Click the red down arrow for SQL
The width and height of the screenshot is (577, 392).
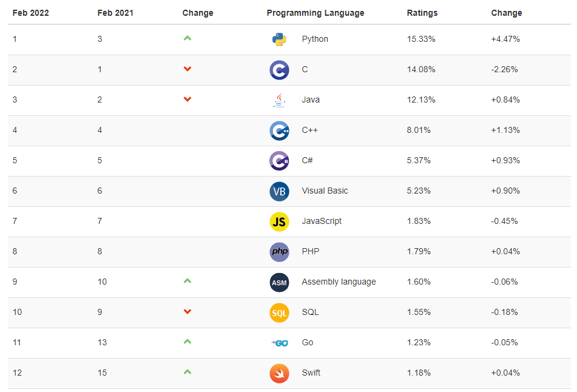coord(187,312)
